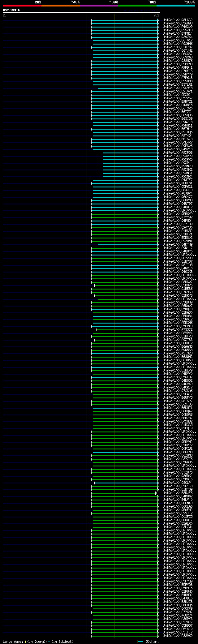Click the UniRef100_A9XPQ8 label
198x644 pixels.
coord(178,152)
